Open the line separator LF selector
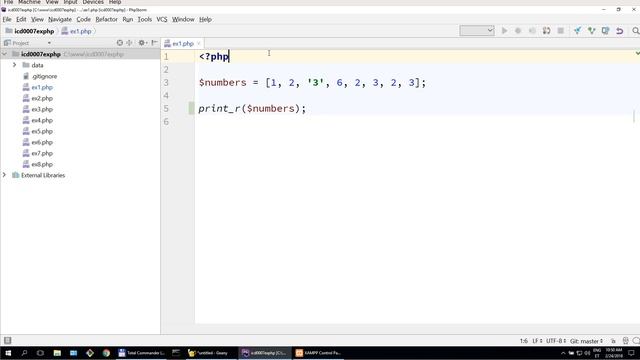This screenshot has height=360, width=640. point(537,341)
